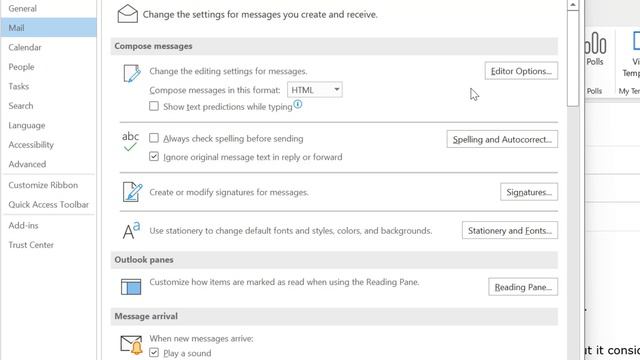Switch to Language options
The height and width of the screenshot is (360, 640).
click(x=49, y=125)
